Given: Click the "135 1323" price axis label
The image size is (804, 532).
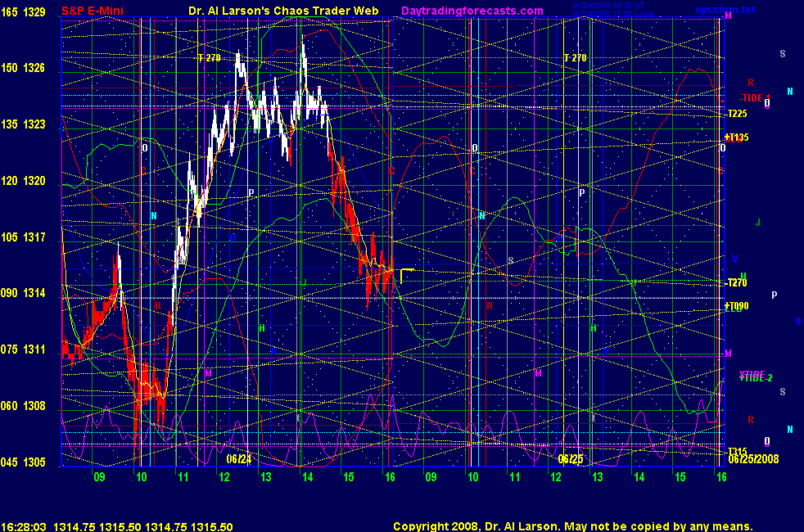Looking at the screenshot, I should pos(23,124).
